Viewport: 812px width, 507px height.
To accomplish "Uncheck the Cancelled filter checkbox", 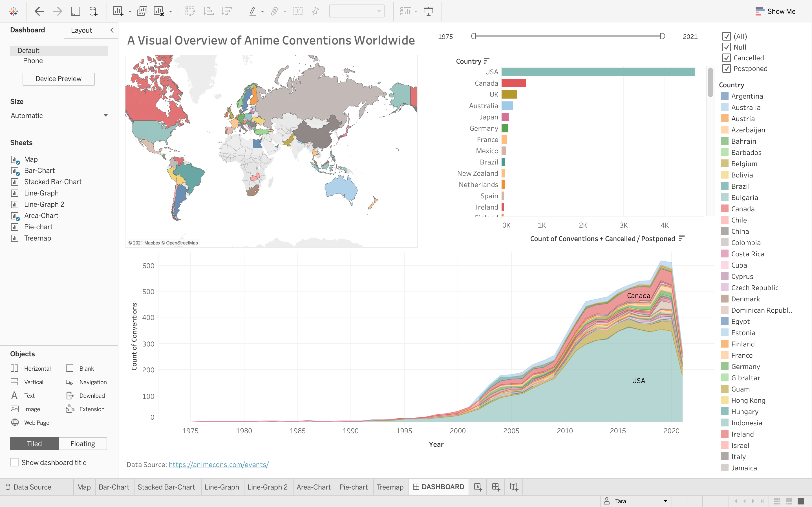I will tap(727, 58).
